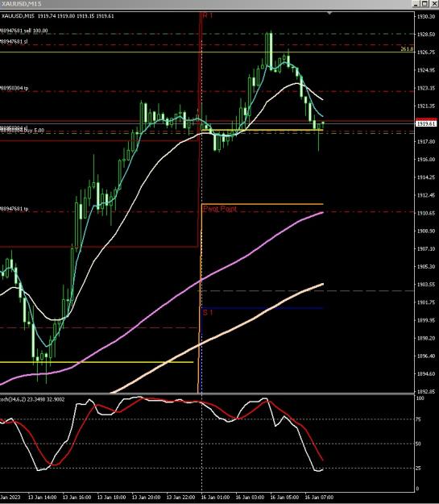Image resolution: width=439 pixels, height=504 pixels.
Task: Click the OHLC header 1919.74 1919.80 1919.15 1919.61
Action: 76,16
